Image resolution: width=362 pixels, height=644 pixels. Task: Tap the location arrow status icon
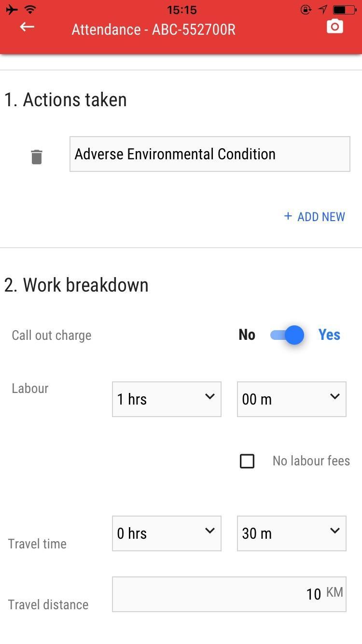pyautogui.click(x=323, y=10)
